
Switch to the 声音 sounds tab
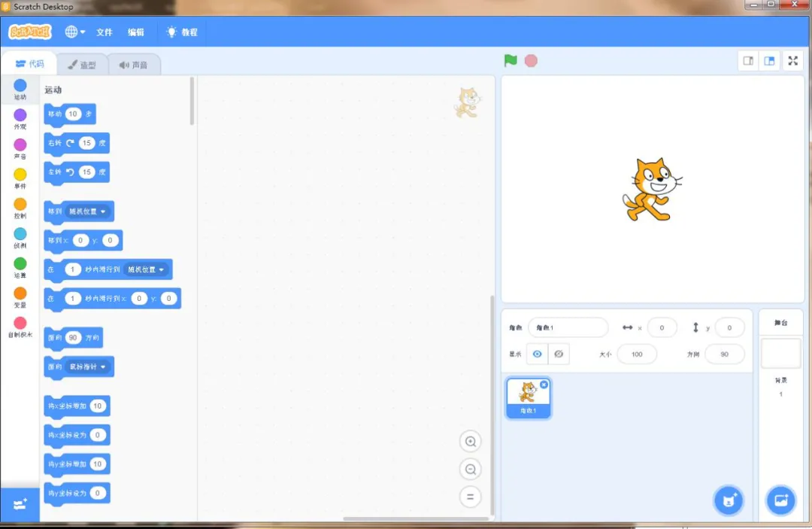(x=134, y=65)
